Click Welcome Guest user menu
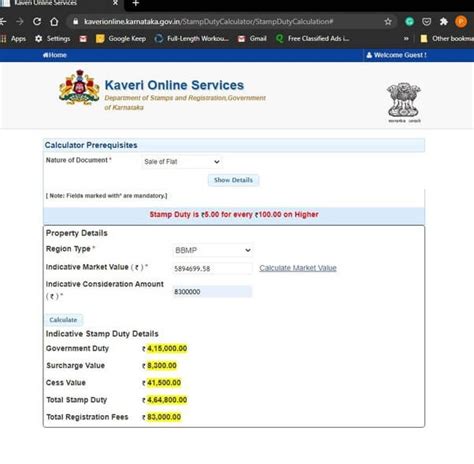This screenshot has width=474, height=464. click(396, 55)
